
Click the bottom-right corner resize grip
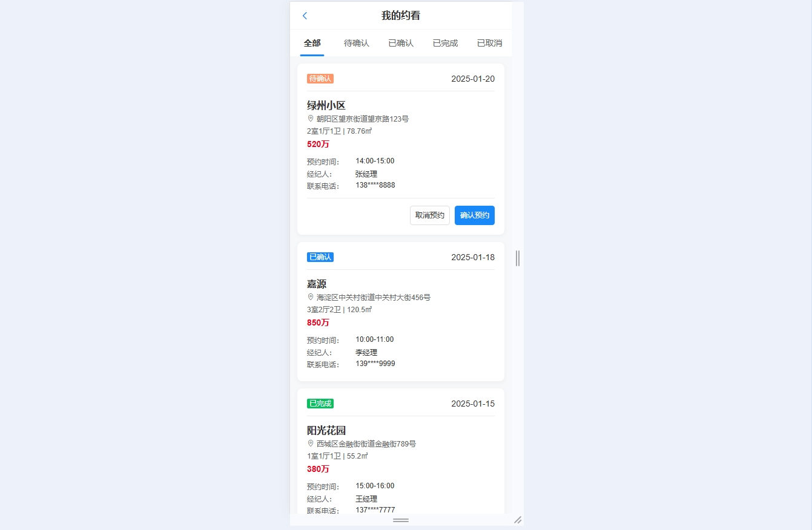coord(518,520)
